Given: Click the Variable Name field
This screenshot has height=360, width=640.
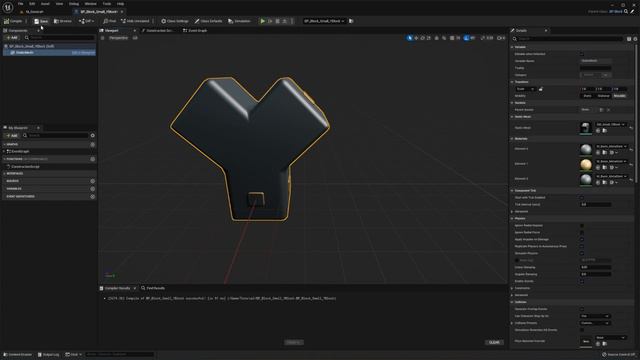Looking at the screenshot, I should (x=596, y=61).
